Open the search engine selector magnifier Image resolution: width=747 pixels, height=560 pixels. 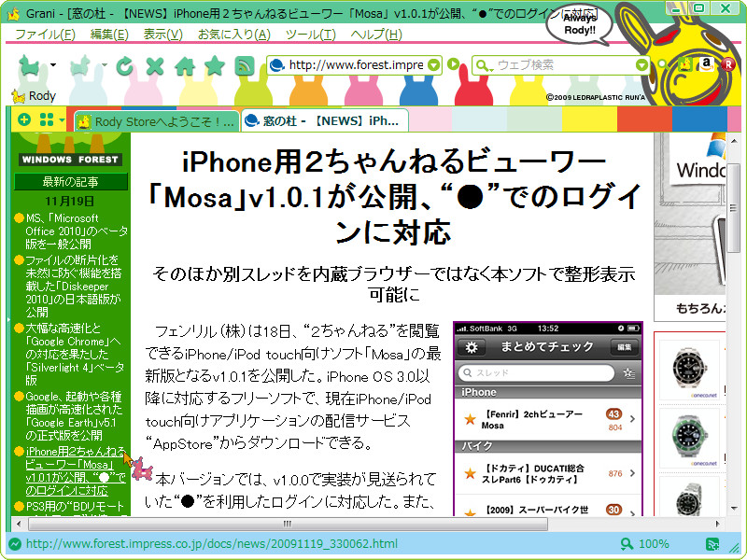[484, 65]
